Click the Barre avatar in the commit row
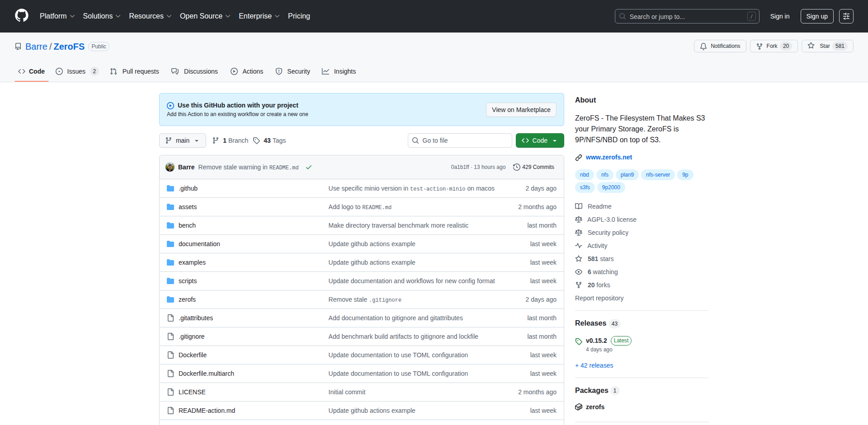Screen dimensions: 868x425 (x=170, y=167)
